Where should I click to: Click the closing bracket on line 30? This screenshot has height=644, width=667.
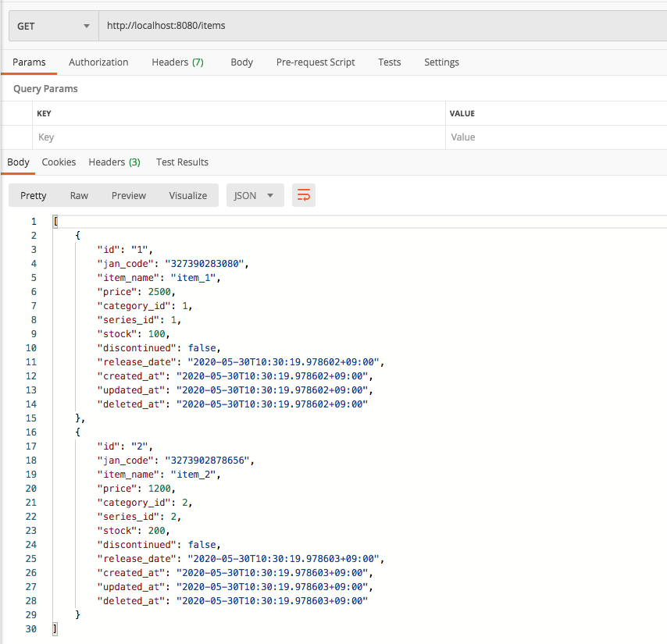55,628
